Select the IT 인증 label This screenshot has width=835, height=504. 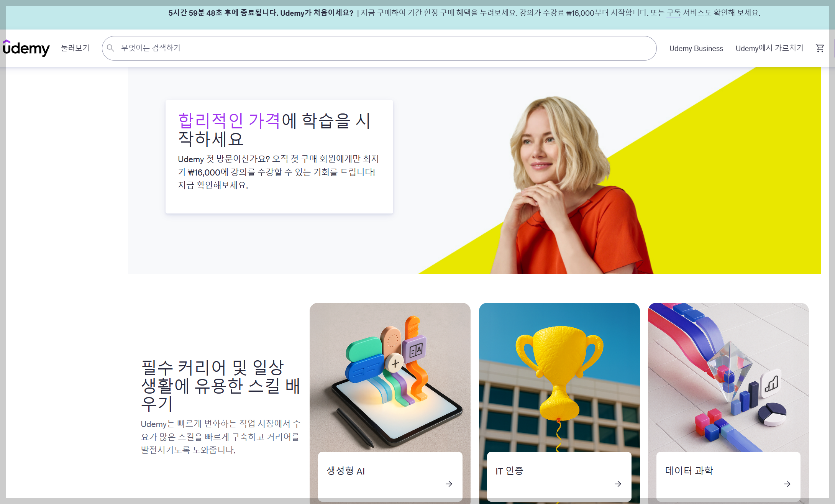coord(509,471)
